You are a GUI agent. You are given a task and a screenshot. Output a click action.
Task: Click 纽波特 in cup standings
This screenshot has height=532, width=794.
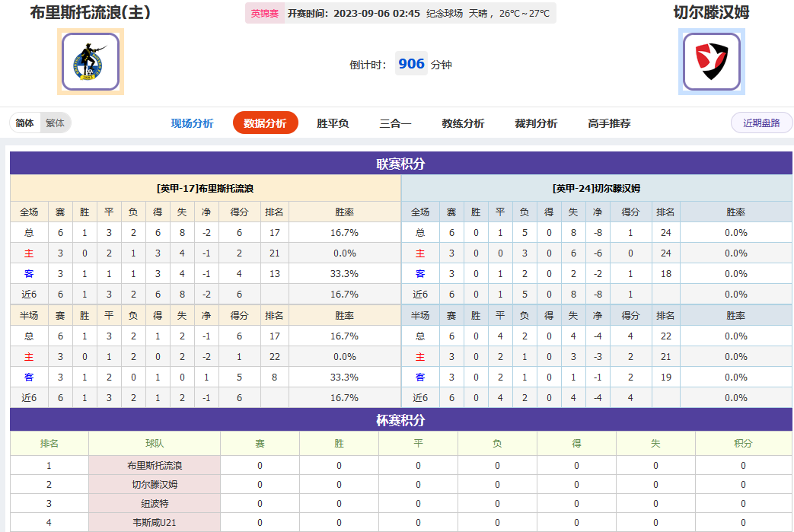tap(155, 504)
